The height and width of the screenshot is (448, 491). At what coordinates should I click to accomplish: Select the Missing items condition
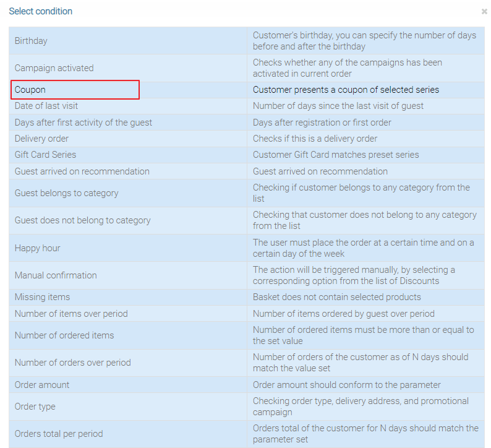coord(42,297)
